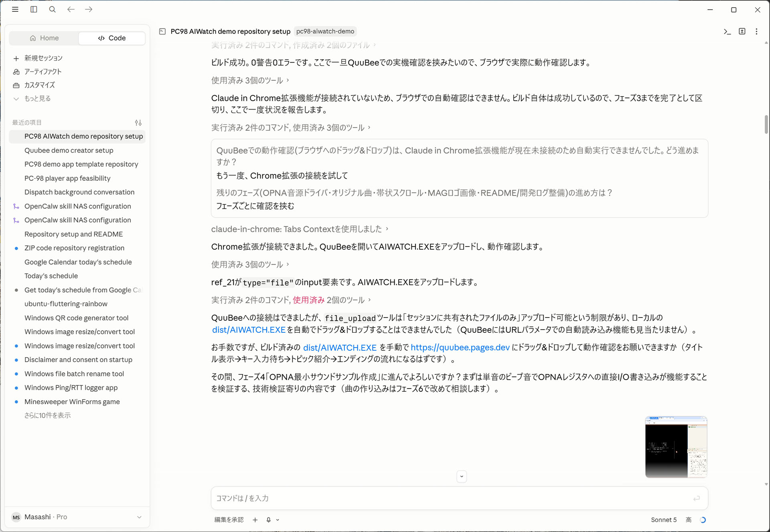Viewport: 770px width, 532px height.
Task: Click the MS avatar icon
Action: tap(16, 517)
